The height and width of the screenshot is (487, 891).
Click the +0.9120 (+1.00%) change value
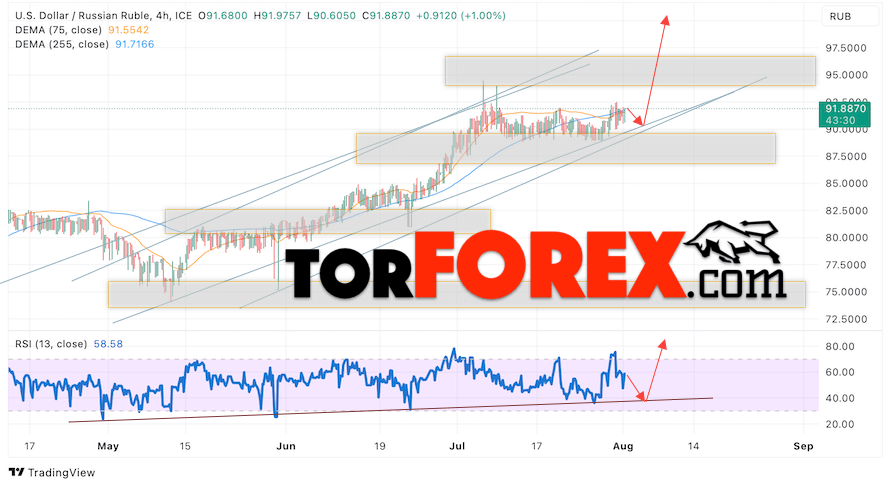coord(461,16)
